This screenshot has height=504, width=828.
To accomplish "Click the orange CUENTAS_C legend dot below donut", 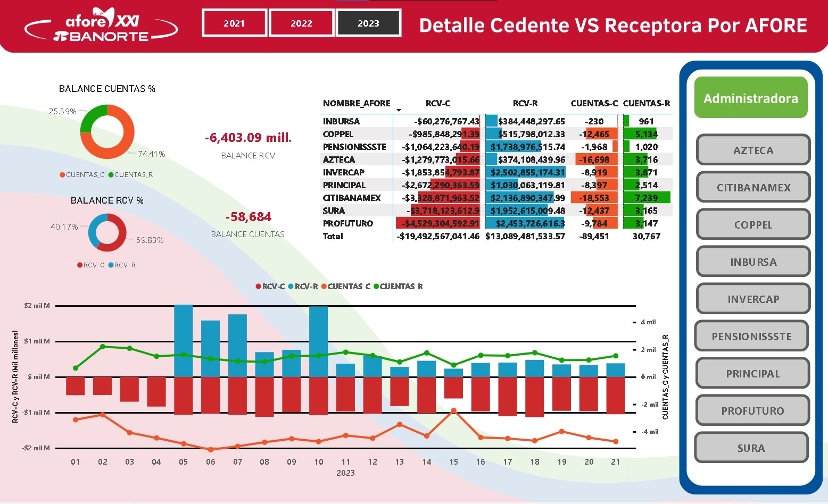I will click(62, 175).
